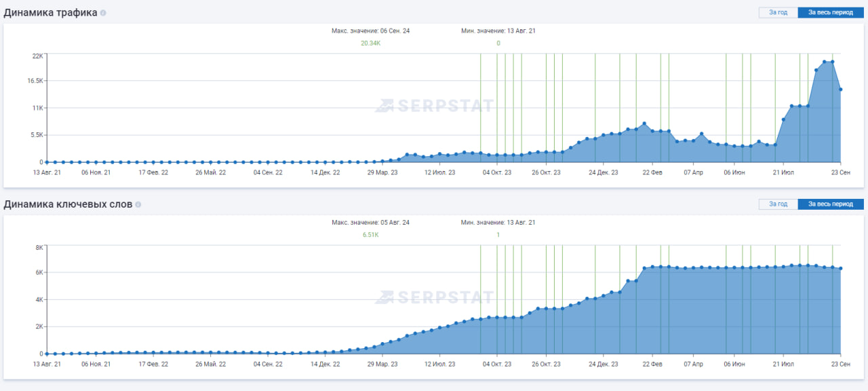Click the Макс. значение: 05 Авг. 24 label
Screen dimensions: 868x391
pyautogui.click(x=370, y=222)
